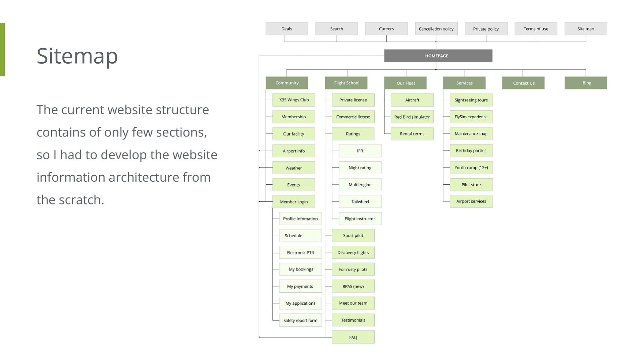The width and height of the screenshot is (644, 362).
Task: Open the Flight School section node
Action: pos(346,83)
